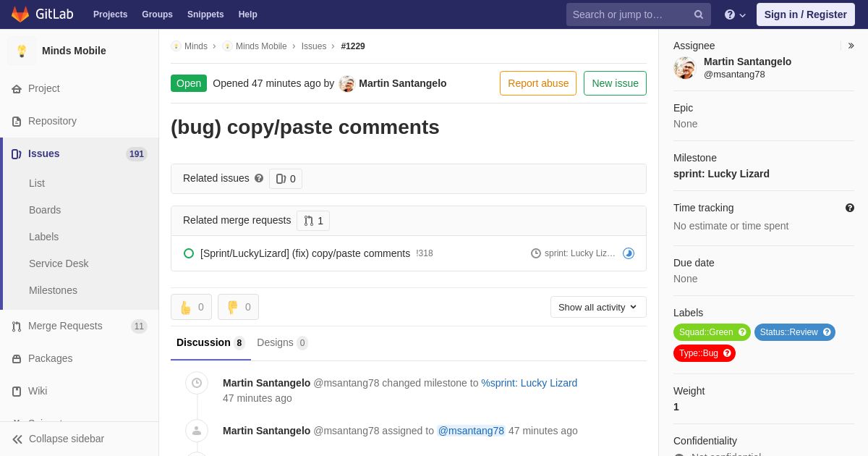
Task: Click author avatar next to Opened by
Action: click(347, 83)
